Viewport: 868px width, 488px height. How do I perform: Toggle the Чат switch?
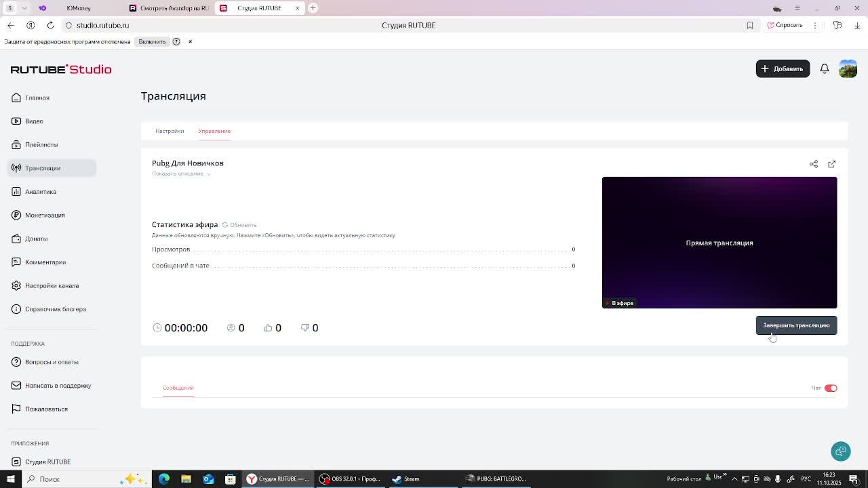point(831,388)
